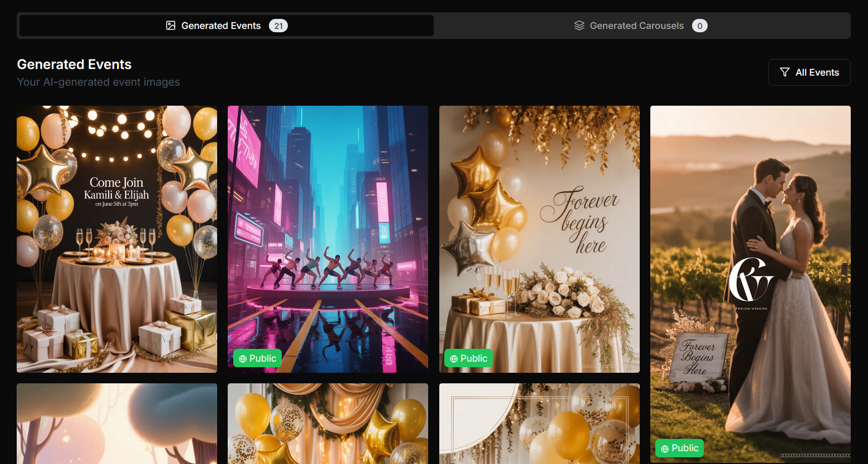868x464 pixels.
Task: View the white circle confetti balloons image
Action: (540, 423)
